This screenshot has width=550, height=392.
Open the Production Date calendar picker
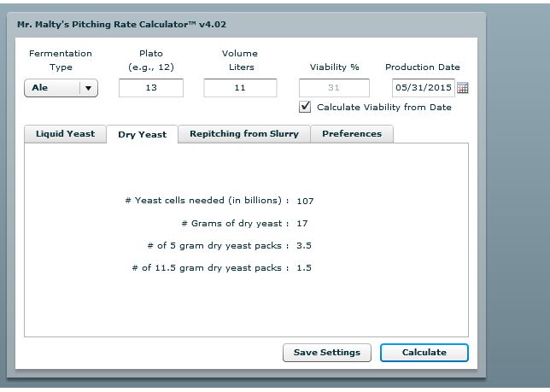pos(463,88)
